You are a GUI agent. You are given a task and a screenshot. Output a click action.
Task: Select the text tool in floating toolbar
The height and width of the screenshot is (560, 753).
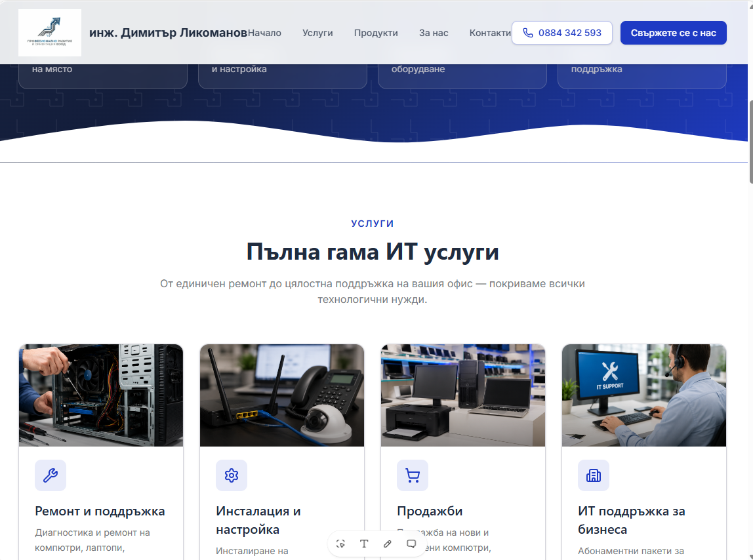(364, 544)
